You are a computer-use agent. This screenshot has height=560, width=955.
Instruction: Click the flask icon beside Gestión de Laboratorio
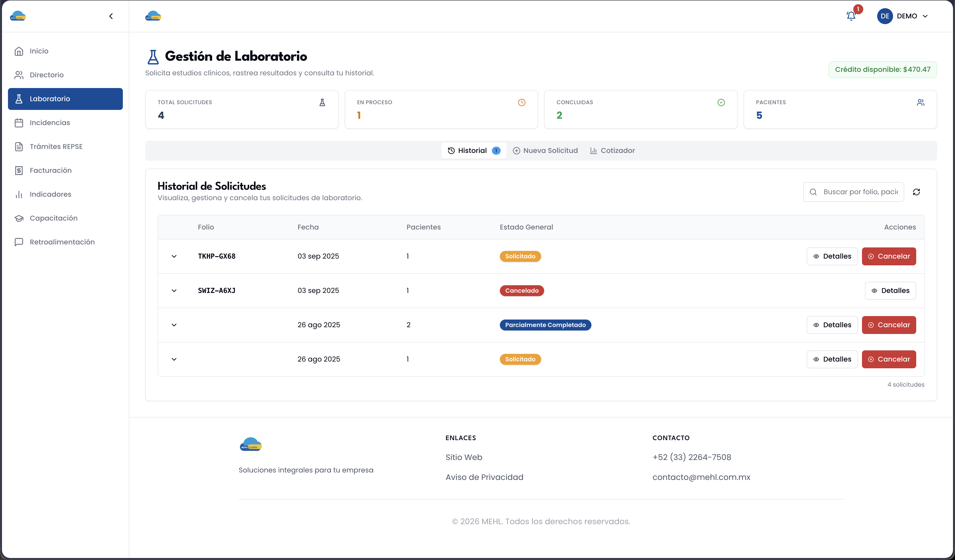coord(153,57)
